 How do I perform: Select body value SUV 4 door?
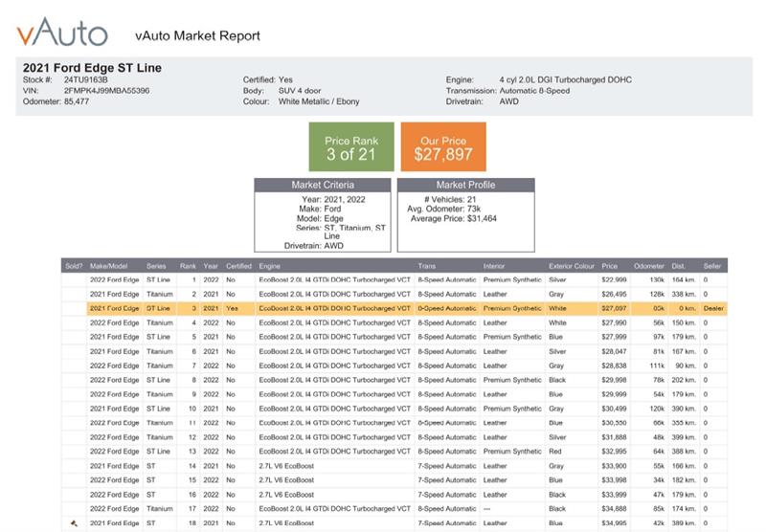point(300,91)
